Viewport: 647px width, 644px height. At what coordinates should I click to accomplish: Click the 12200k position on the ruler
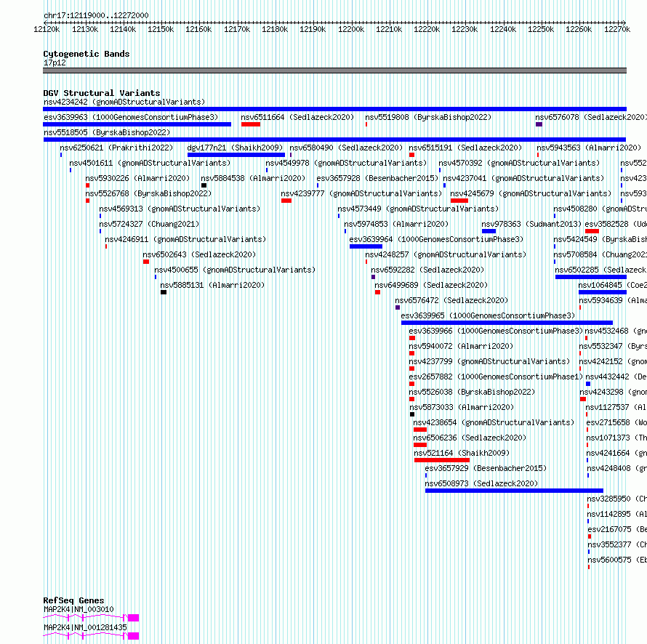pos(351,29)
